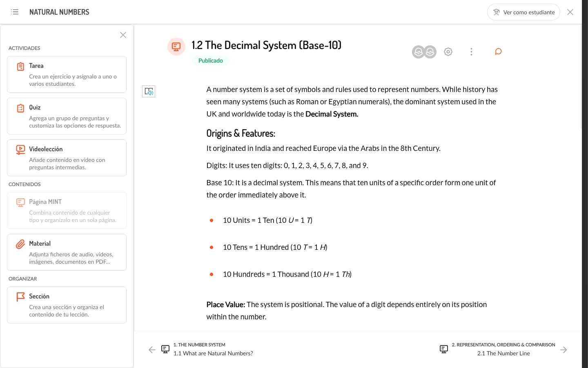The height and width of the screenshot is (368, 588).
Task: Add a Tarea activity
Action: tap(67, 74)
